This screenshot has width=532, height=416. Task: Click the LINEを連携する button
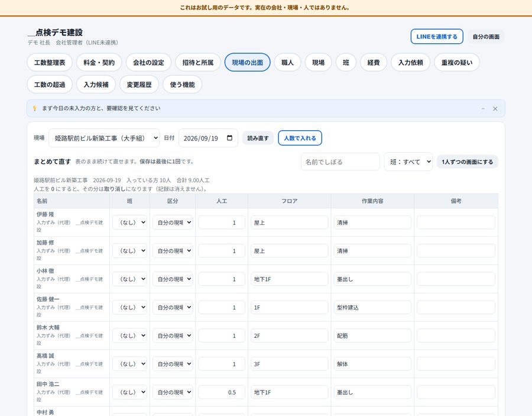tap(437, 37)
